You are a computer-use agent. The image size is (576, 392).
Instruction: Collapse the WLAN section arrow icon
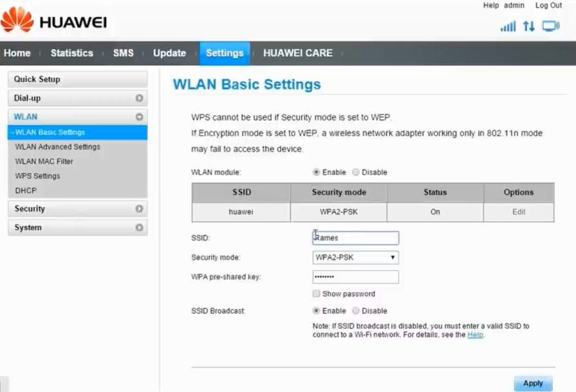click(139, 117)
